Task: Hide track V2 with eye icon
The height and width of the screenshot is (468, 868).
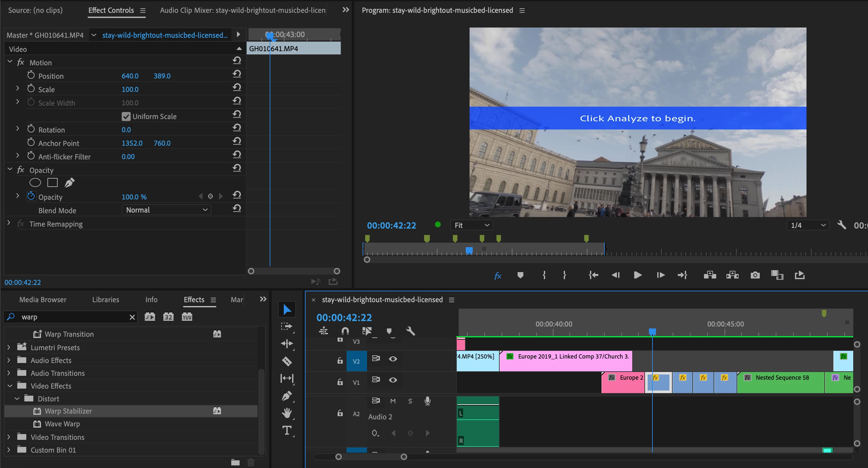Action: [x=393, y=359]
